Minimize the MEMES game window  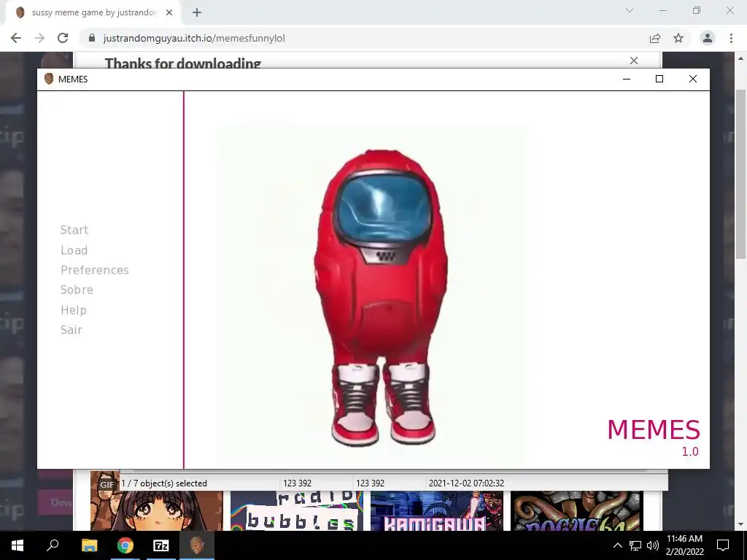[627, 79]
